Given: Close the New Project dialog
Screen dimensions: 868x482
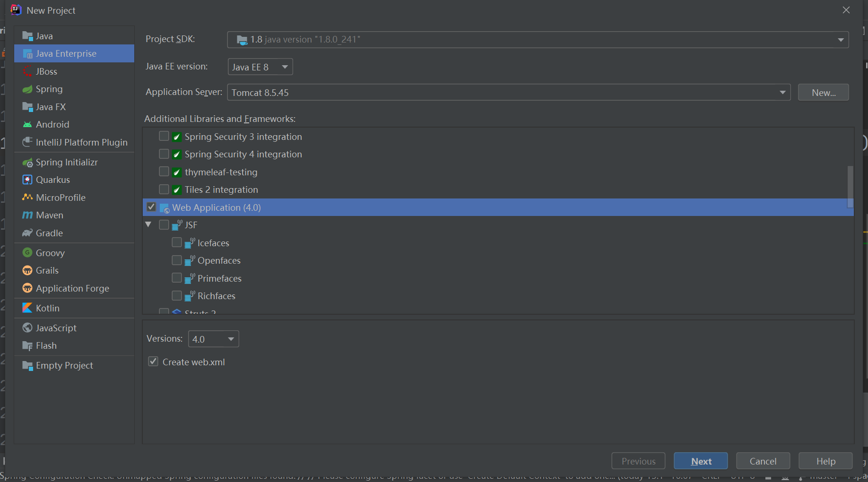Looking at the screenshot, I should coord(846,10).
